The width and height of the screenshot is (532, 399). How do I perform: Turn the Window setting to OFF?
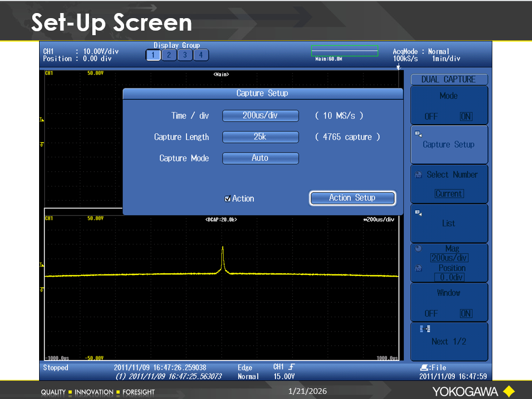pyautogui.click(x=431, y=313)
